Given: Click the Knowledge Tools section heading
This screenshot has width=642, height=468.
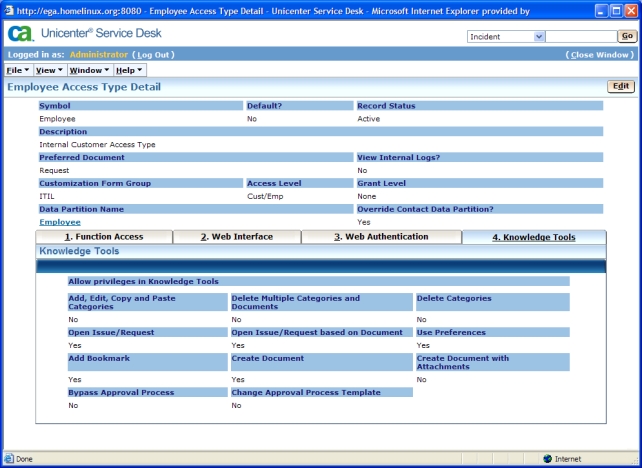Looking at the screenshot, I should [x=79, y=251].
